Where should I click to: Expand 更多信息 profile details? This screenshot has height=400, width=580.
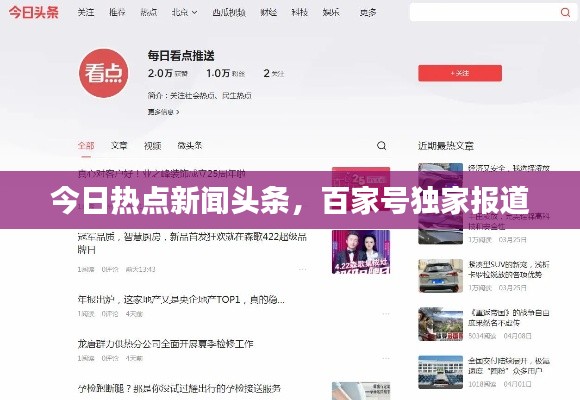[x=163, y=112]
